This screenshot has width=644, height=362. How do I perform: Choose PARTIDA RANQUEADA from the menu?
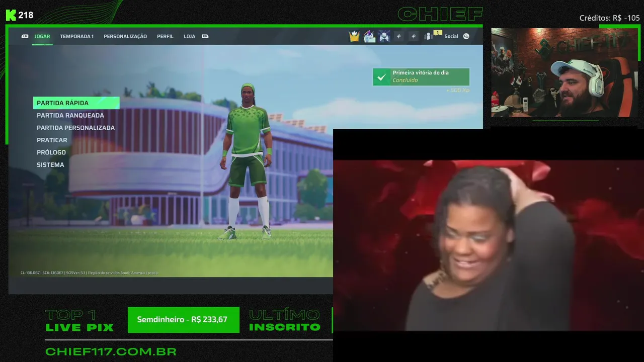[70, 115]
